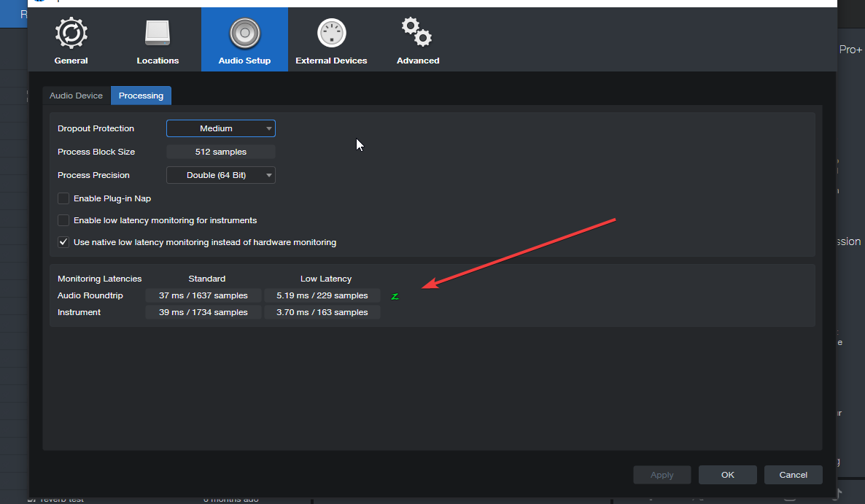The height and width of the screenshot is (504, 865).
Task: Click the Dropout Protection label
Action: 96,128
